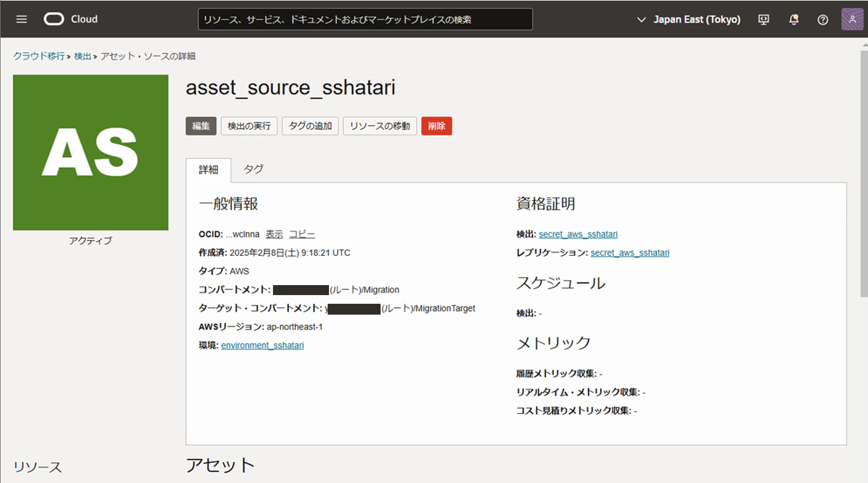Click the タイプ: AWS text
868x483 pixels.
pos(224,271)
